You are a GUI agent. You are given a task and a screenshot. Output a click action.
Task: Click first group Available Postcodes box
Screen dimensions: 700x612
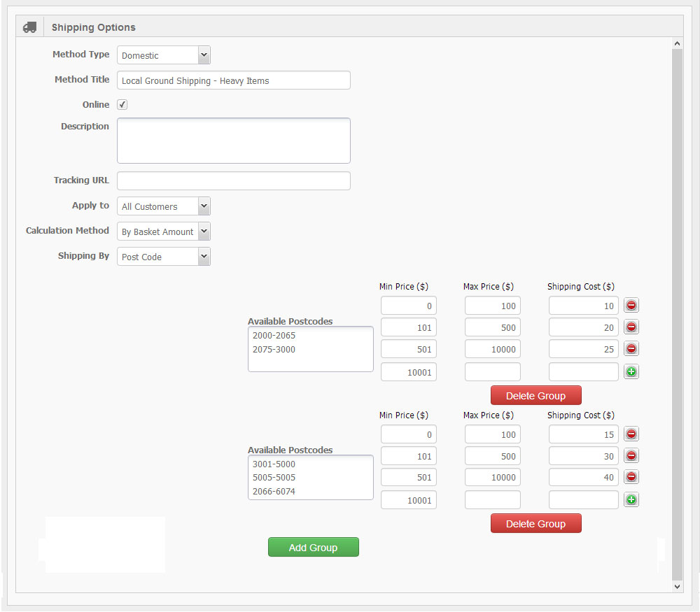pyautogui.click(x=311, y=349)
